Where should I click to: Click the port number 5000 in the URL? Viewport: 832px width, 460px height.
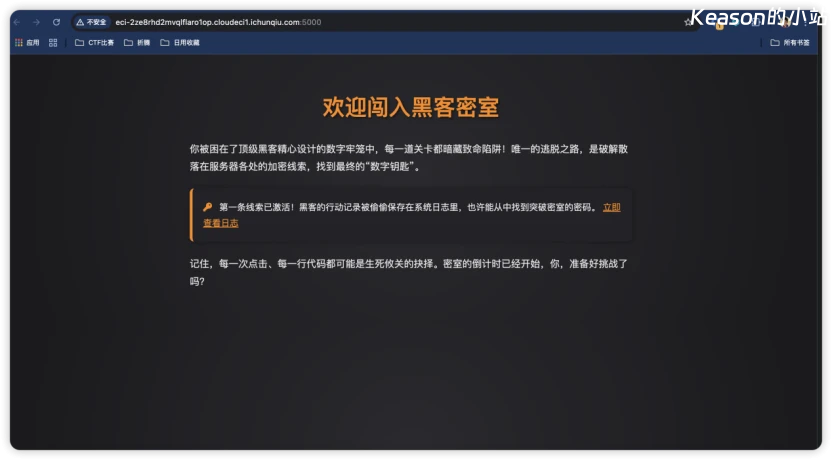tap(312, 22)
